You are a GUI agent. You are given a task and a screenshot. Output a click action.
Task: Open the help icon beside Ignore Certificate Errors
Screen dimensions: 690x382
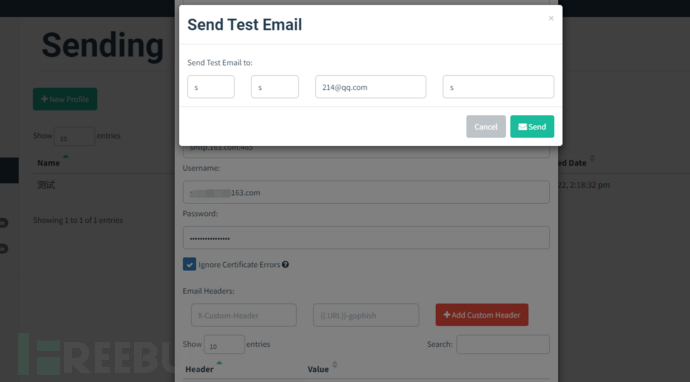point(286,264)
